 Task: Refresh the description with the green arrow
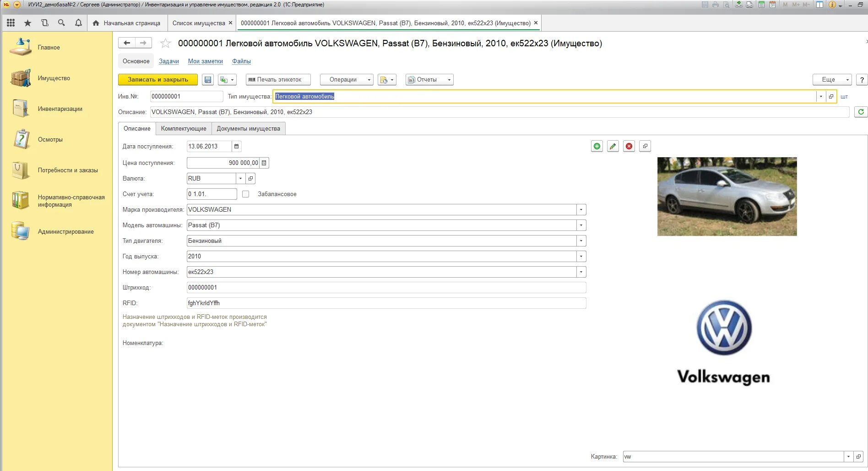(861, 112)
